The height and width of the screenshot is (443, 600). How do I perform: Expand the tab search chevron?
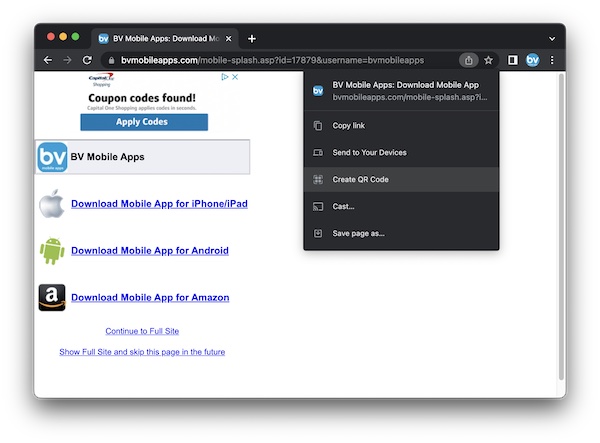click(552, 39)
